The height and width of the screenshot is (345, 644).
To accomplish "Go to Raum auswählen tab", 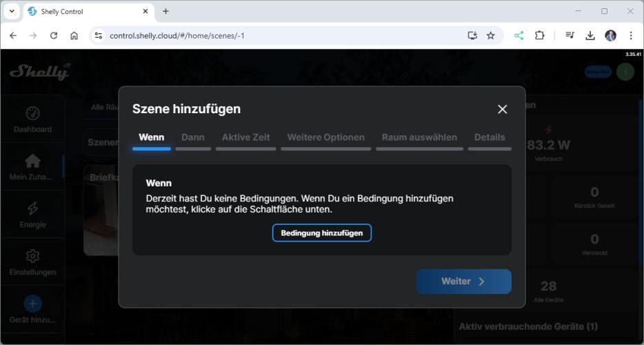I will pyautogui.click(x=419, y=137).
